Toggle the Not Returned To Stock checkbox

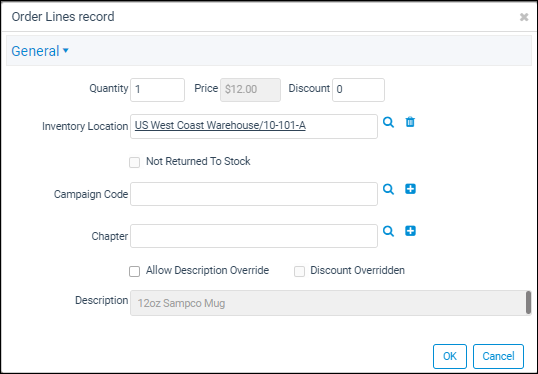pyautogui.click(x=134, y=162)
